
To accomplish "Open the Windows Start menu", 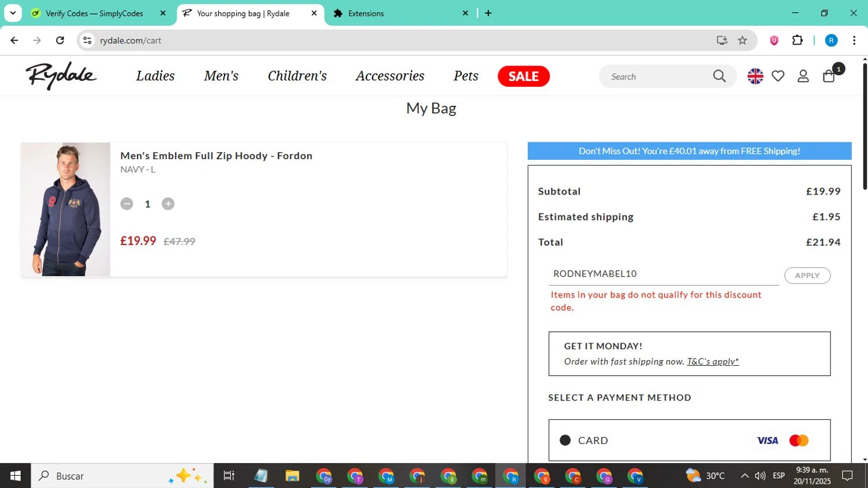I will pos(15,476).
